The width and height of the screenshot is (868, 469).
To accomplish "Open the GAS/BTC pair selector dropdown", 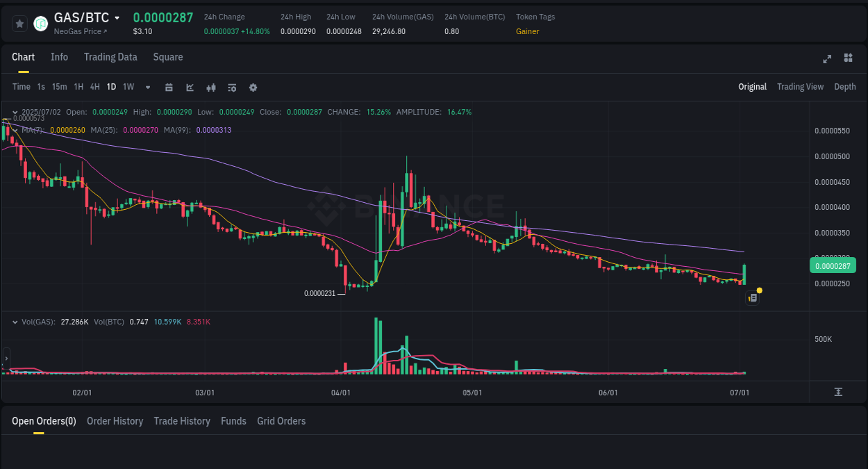I will 117,17.
